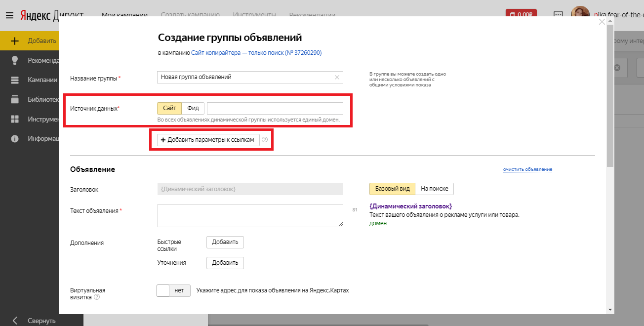Expand Добавить параметры к ссылкам section
Screen dimensions: 644x326
[x=208, y=140]
